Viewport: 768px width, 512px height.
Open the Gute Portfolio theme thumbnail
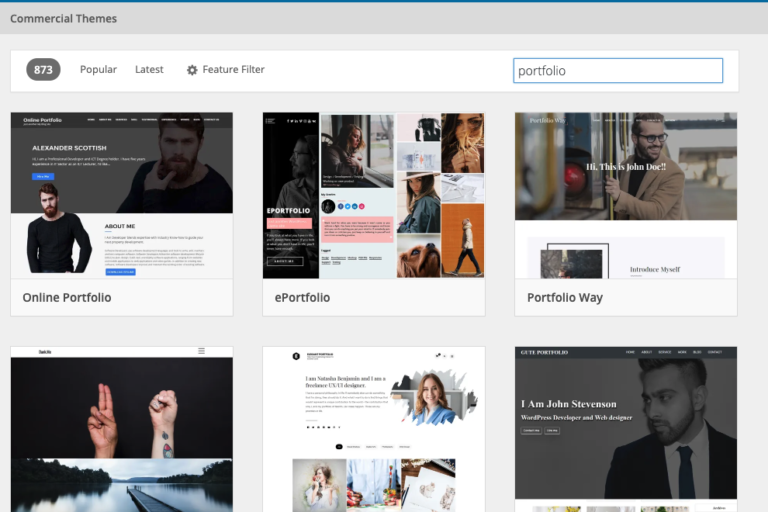pos(625,428)
